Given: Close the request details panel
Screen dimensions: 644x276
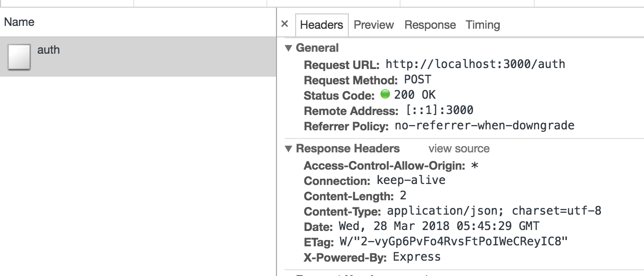Looking at the screenshot, I should 285,24.
